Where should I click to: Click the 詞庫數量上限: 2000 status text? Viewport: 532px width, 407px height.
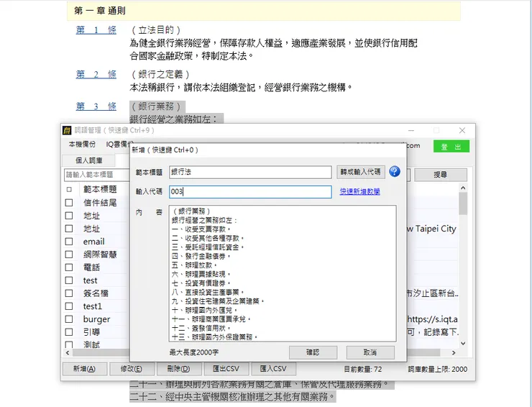[438, 369]
